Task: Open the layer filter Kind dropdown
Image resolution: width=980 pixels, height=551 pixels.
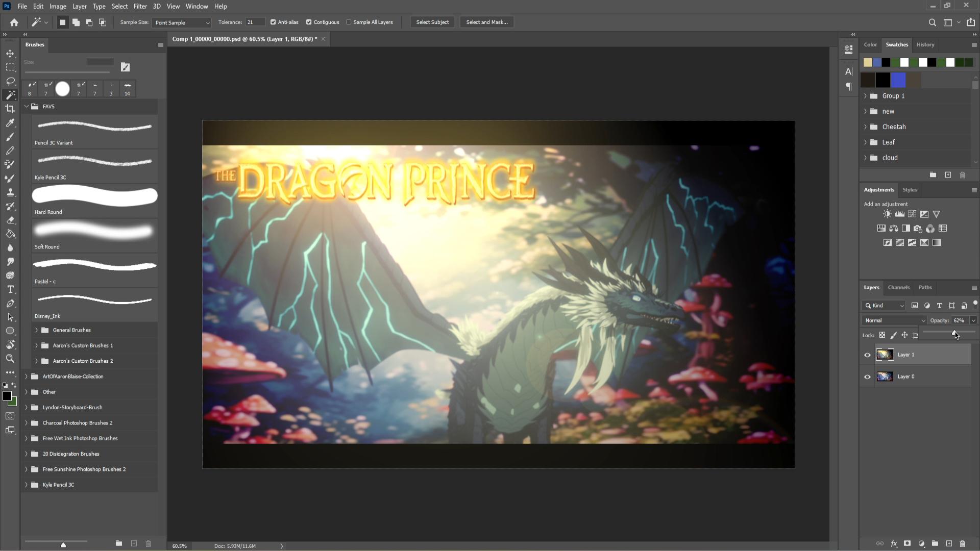Action: [x=884, y=306]
